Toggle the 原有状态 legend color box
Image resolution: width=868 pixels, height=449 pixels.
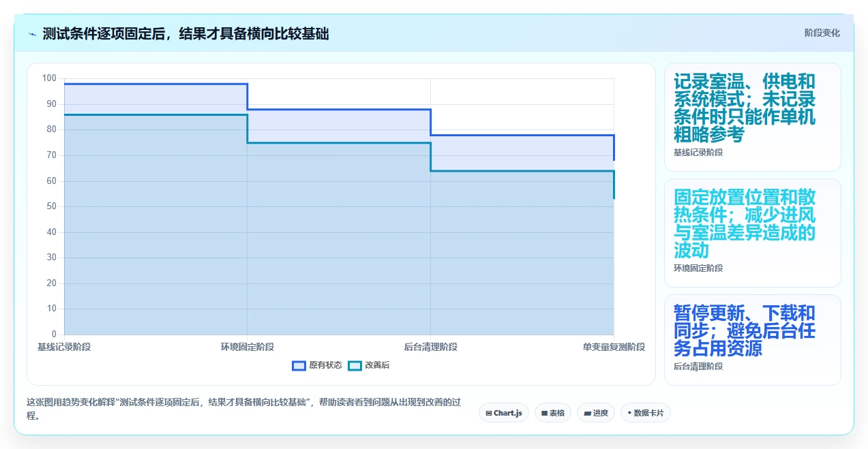pyautogui.click(x=299, y=365)
